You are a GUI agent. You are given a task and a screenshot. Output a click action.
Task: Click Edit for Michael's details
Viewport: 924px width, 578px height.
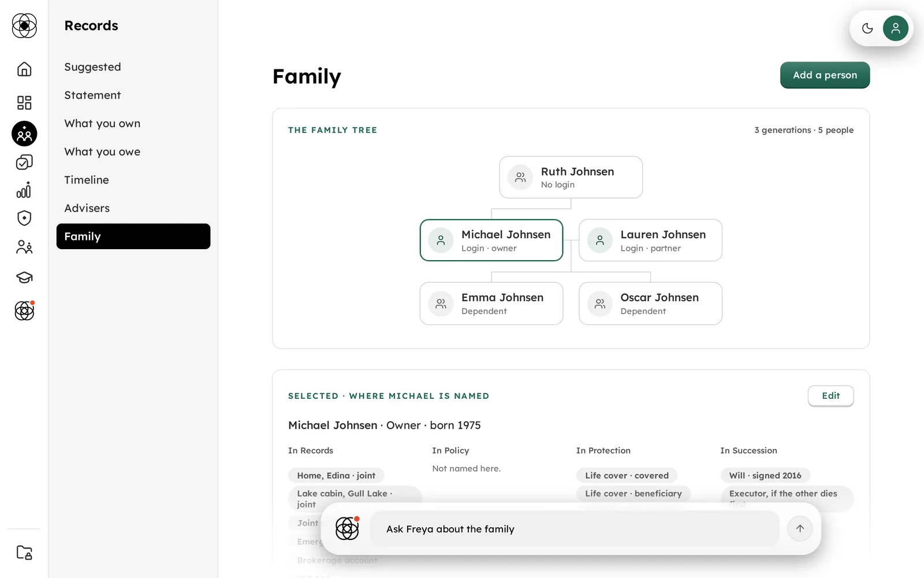[x=830, y=396]
